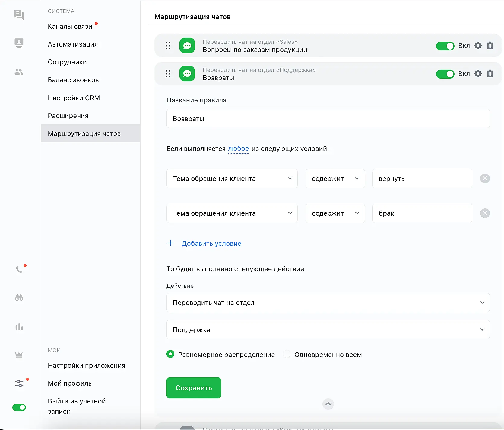
Task: Open «Настройки CRM» in the sidebar
Action: tap(74, 98)
